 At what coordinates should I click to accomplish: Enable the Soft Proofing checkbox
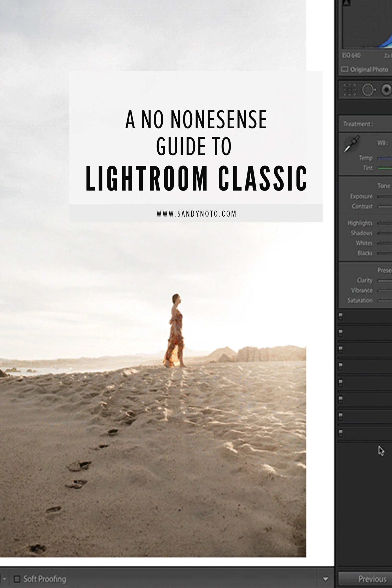click(17, 579)
